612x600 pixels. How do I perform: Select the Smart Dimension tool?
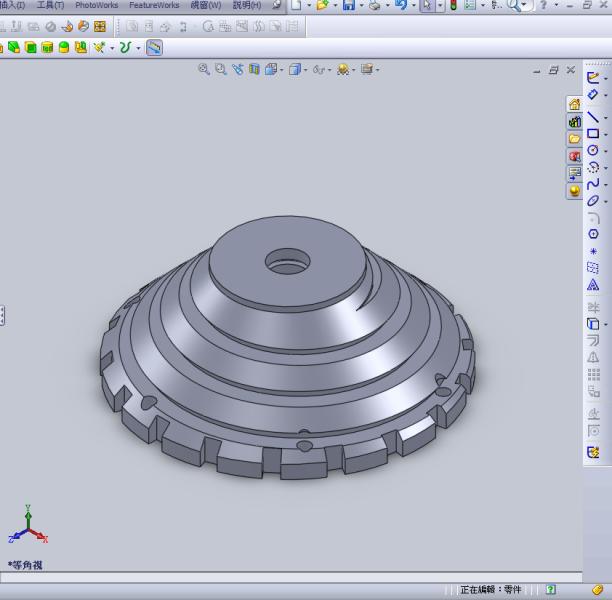coord(593,94)
